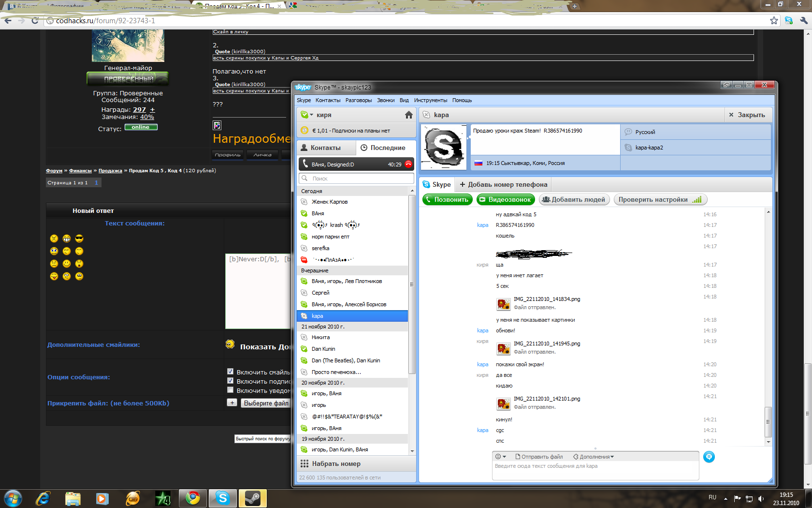This screenshot has width=812, height=508.
Task: Insert the sunglasses smiley on forum
Action: tap(79, 239)
